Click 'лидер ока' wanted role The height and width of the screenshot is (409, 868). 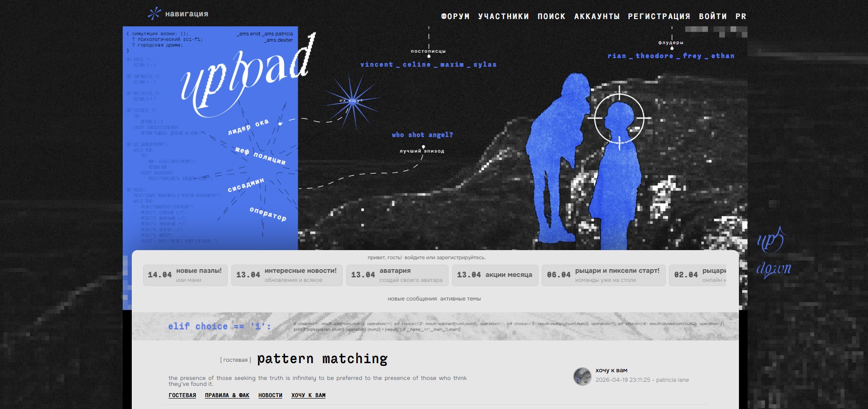coord(248,127)
